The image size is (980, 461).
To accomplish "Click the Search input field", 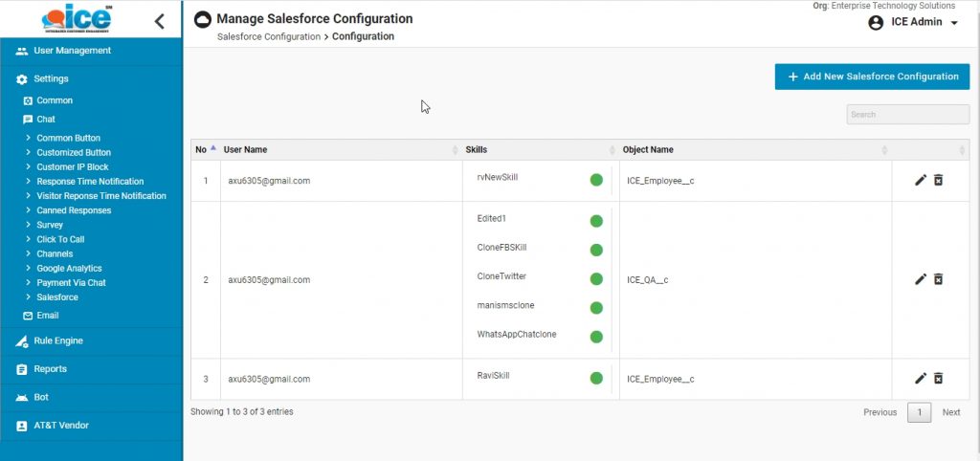I will point(907,115).
